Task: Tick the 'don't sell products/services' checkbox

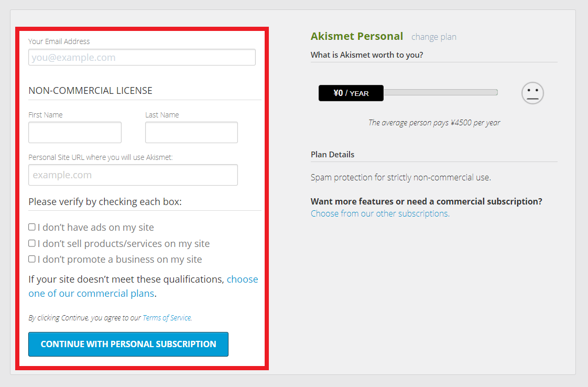Action: (x=32, y=243)
